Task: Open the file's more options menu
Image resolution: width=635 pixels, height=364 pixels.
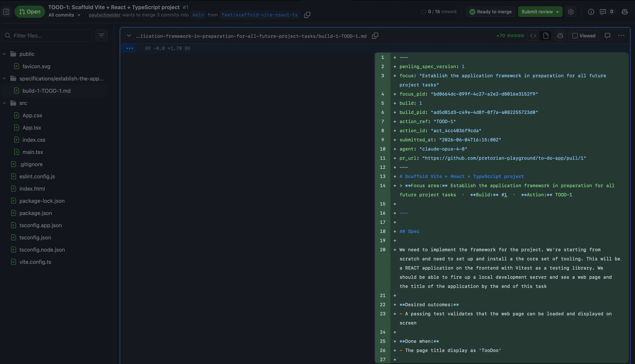Action: pyautogui.click(x=621, y=36)
